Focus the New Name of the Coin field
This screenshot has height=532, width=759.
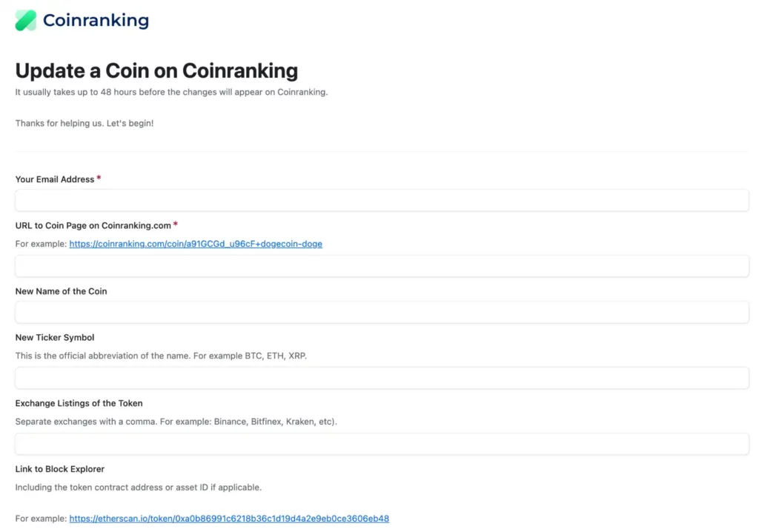382,312
